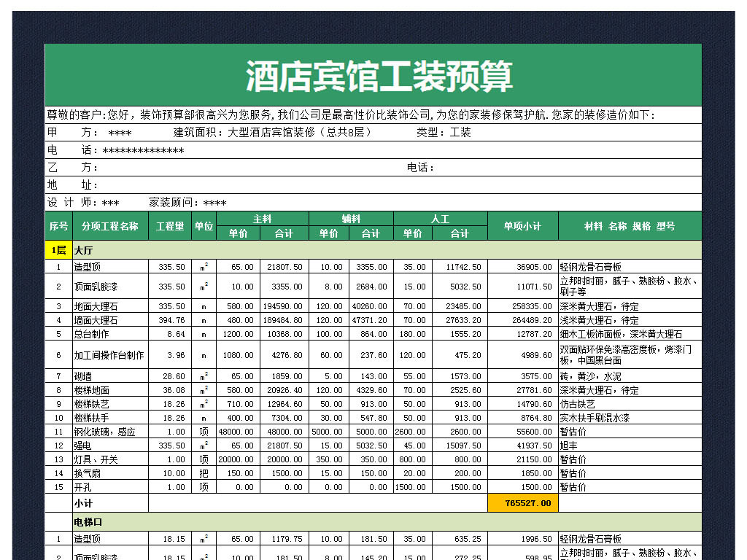Select the 序号 column header cell
Viewport: 747px width, 560px height.
[58, 226]
